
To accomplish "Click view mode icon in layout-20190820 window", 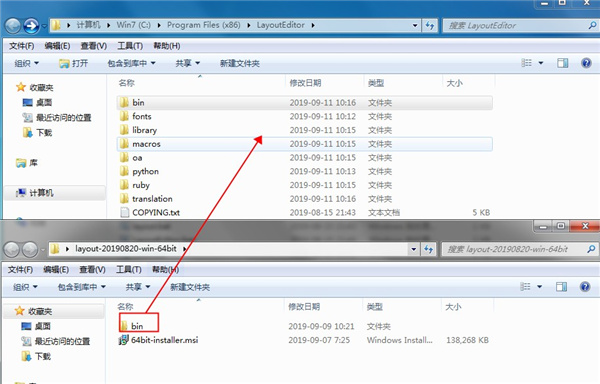I will pyautogui.click(x=525, y=286).
